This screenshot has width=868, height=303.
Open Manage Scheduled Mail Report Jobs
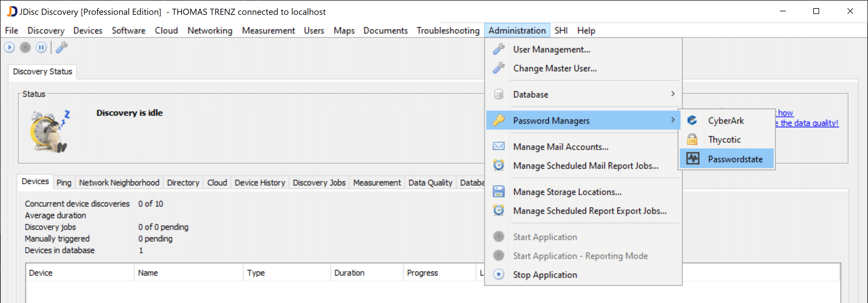click(585, 166)
